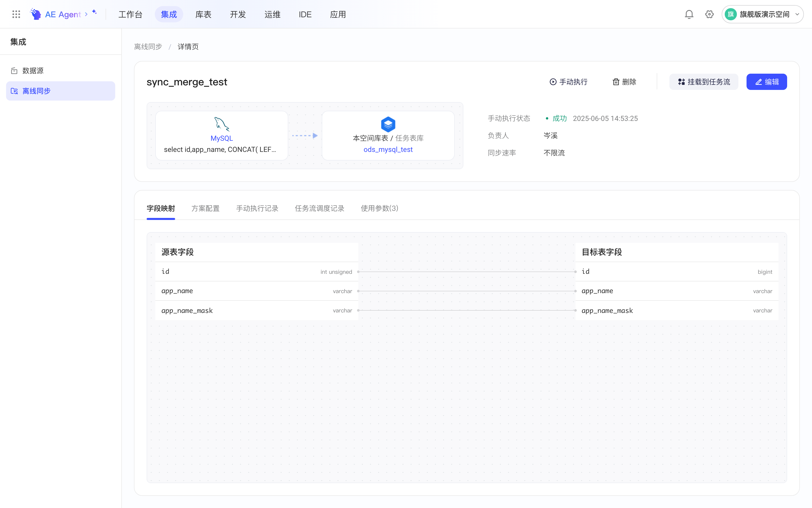Viewport: 812px width, 508px height.
Task: Click the play icon in 手动执行
Action: [x=553, y=82]
